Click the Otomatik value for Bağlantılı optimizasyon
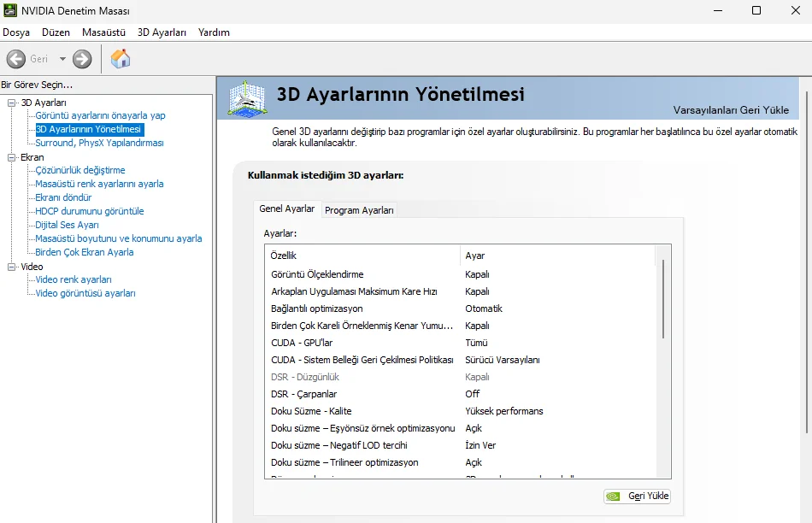This screenshot has height=523, width=812. click(x=484, y=309)
